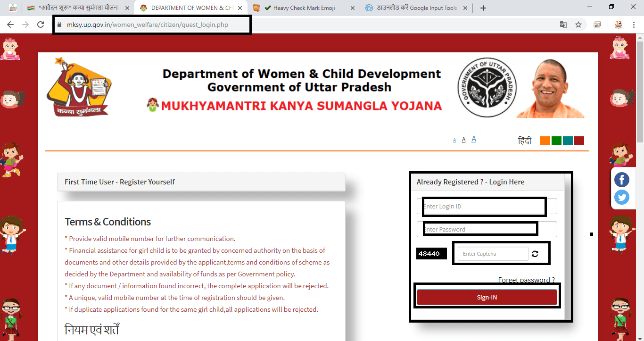Focus the Enter Password field
644x341 pixels.
[487, 229]
